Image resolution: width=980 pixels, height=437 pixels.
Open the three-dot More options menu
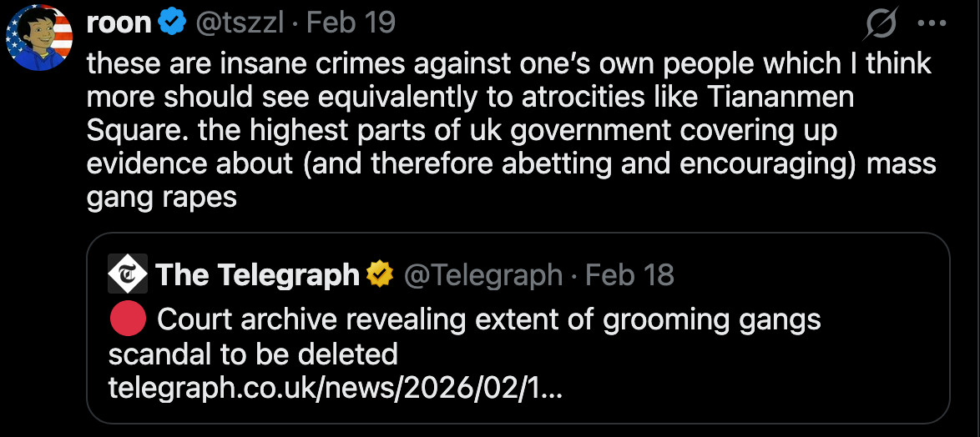[931, 23]
